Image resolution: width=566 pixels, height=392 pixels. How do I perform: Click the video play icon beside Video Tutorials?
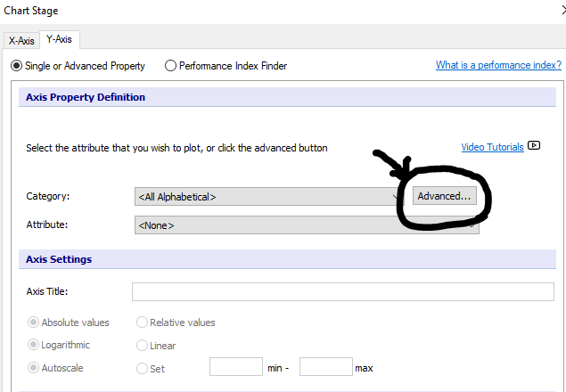coord(534,145)
